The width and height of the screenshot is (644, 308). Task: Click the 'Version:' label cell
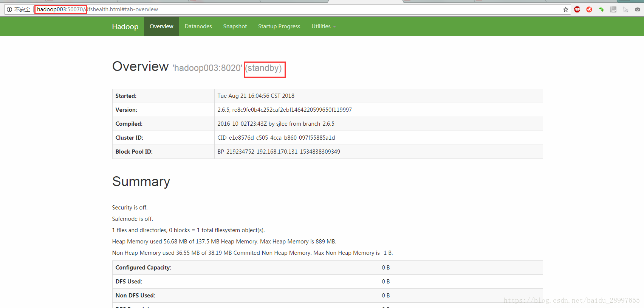[x=163, y=110]
